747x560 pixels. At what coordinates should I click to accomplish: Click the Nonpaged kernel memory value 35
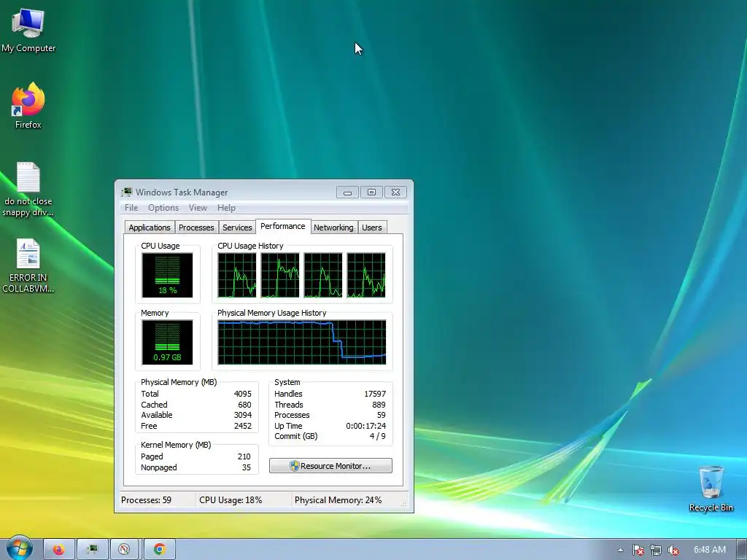(247, 467)
